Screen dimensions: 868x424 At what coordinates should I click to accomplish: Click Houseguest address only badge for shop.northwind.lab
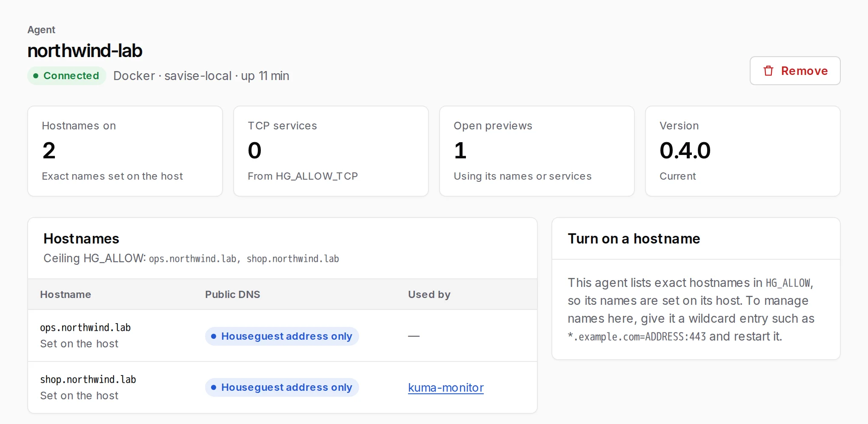tap(282, 387)
